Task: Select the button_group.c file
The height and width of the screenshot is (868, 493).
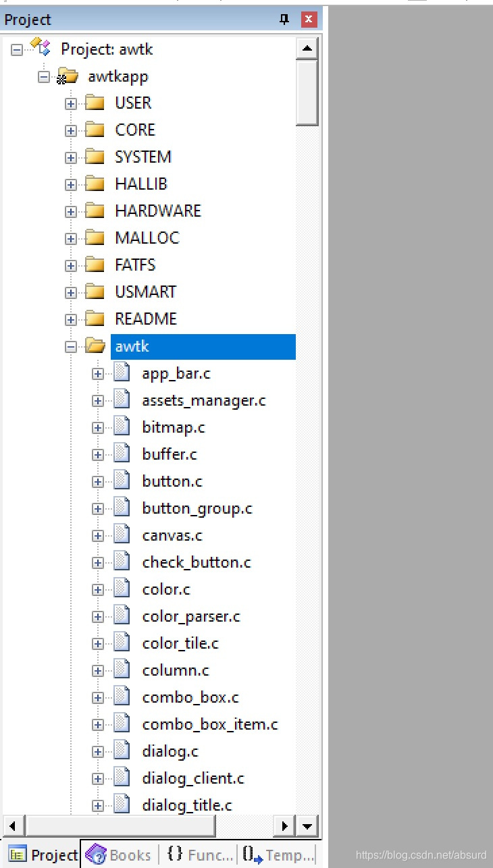Action: click(x=197, y=508)
